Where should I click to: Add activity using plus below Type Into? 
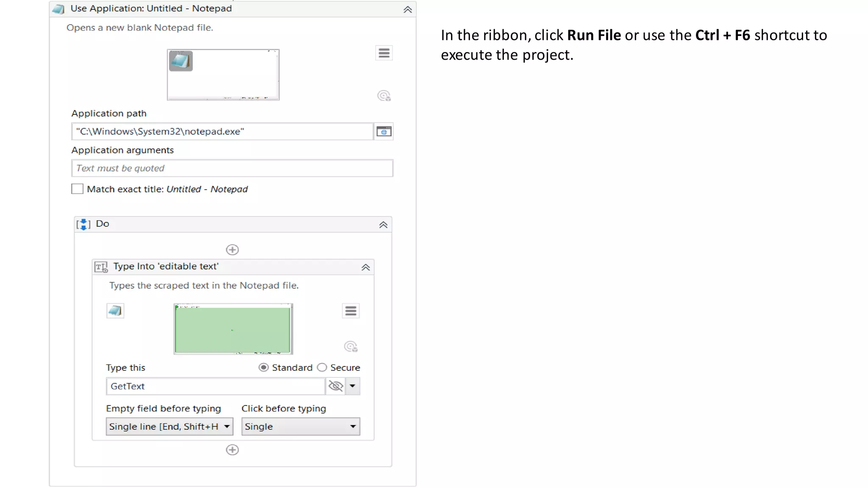pyautogui.click(x=232, y=450)
